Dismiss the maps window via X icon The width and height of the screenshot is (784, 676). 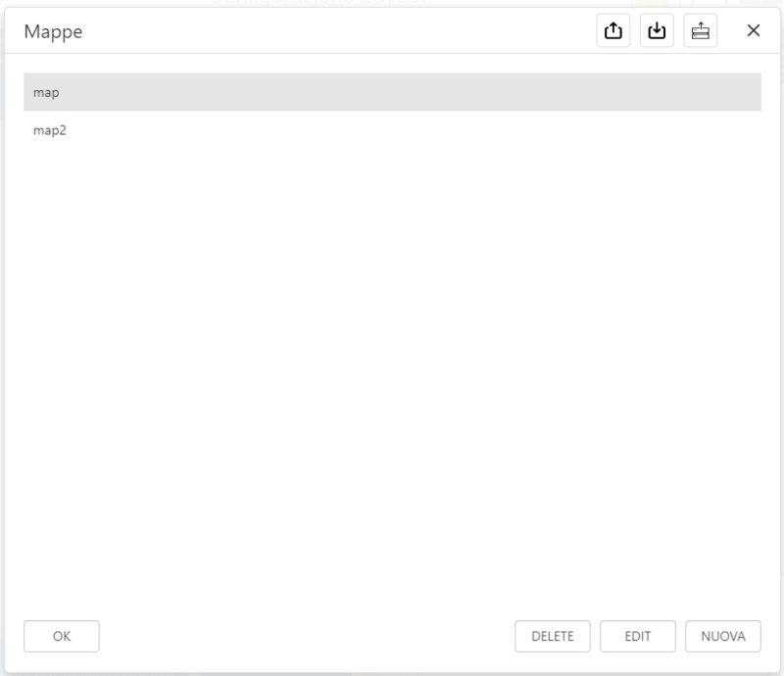(x=753, y=30)
